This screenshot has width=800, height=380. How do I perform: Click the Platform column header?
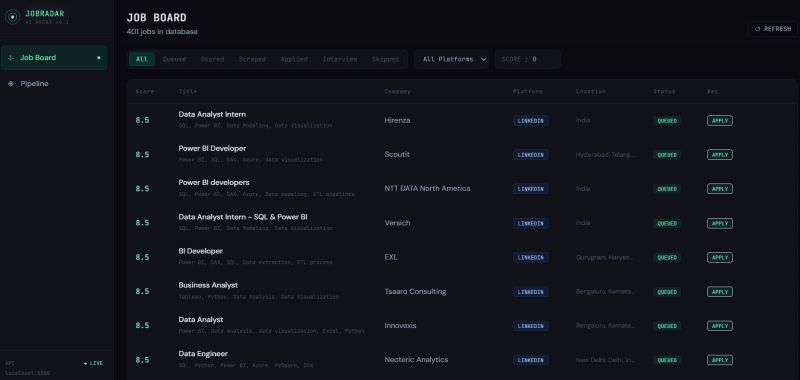[528, 91]
